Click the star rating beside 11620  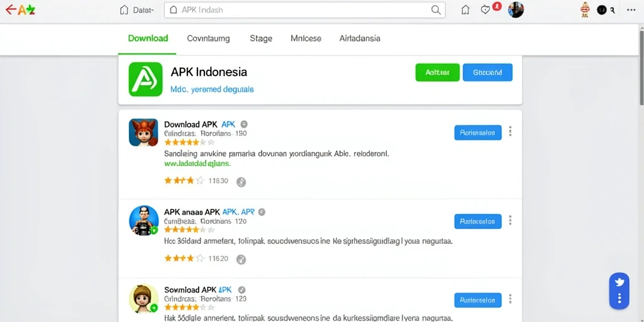pos(184,258)
